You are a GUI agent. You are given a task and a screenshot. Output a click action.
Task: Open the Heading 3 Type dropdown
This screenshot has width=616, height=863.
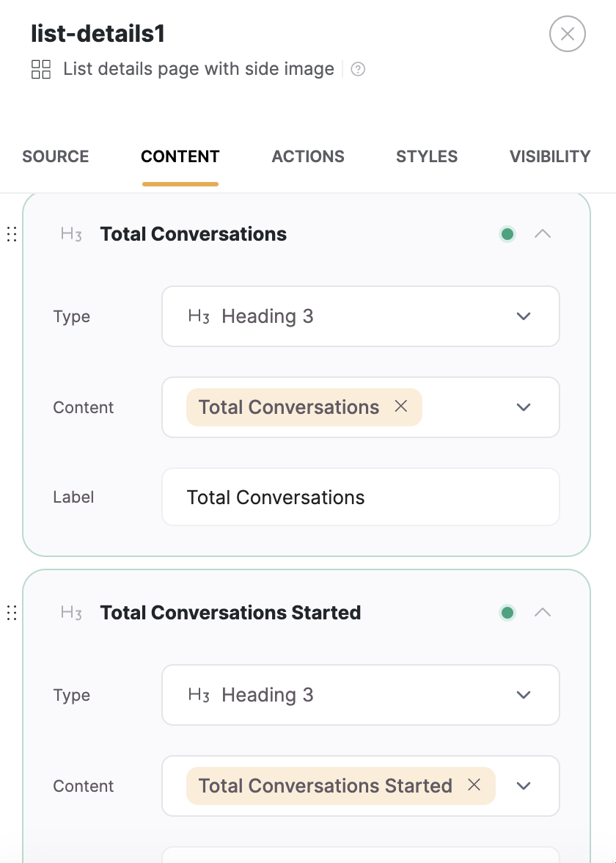click(524, 316)
